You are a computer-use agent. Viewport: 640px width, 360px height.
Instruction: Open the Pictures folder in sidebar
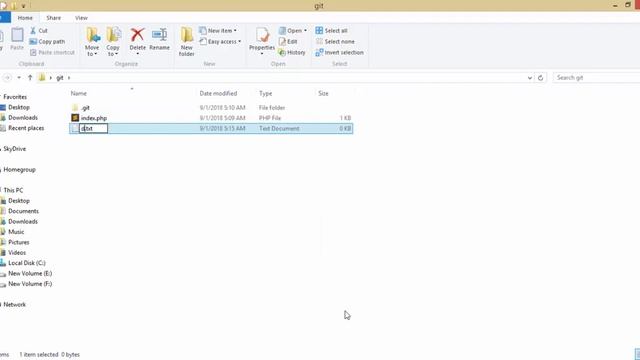pyautogui.click(x=19, y=242)
